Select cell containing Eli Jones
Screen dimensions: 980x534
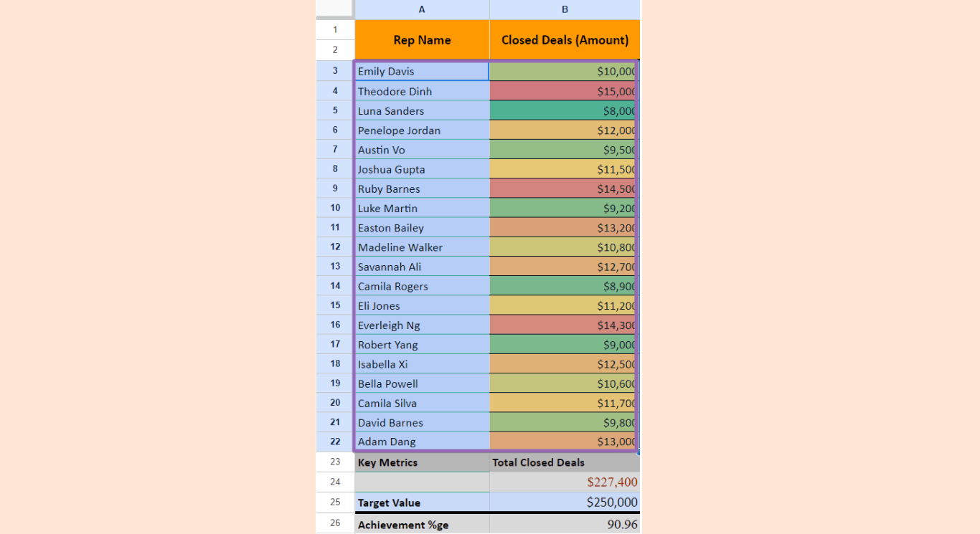(x=422, y=305)
